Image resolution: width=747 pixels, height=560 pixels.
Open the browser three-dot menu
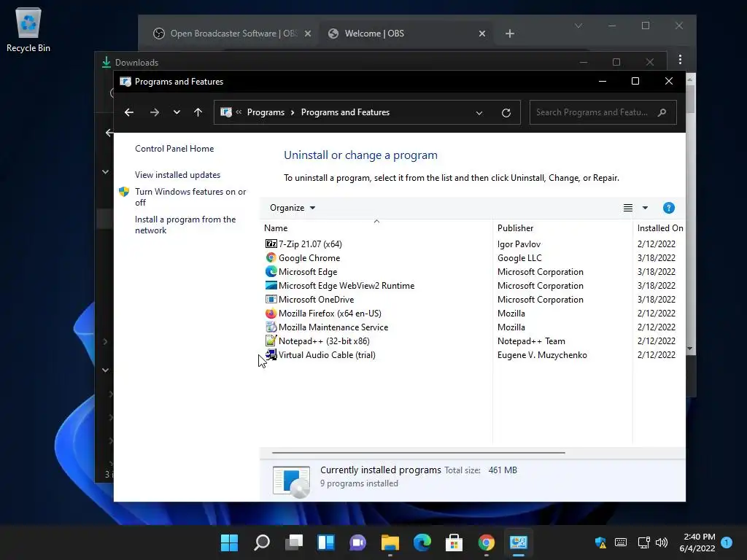point(680,60)
